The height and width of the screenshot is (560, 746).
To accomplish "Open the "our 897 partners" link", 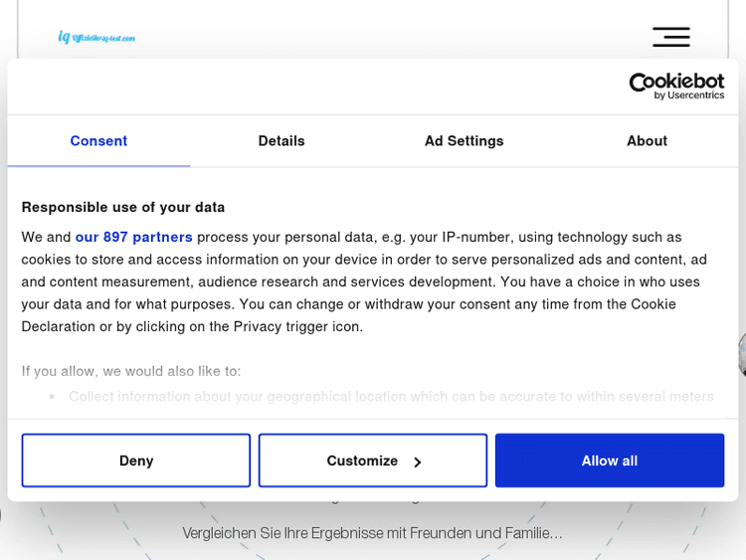I will [133, 237].
